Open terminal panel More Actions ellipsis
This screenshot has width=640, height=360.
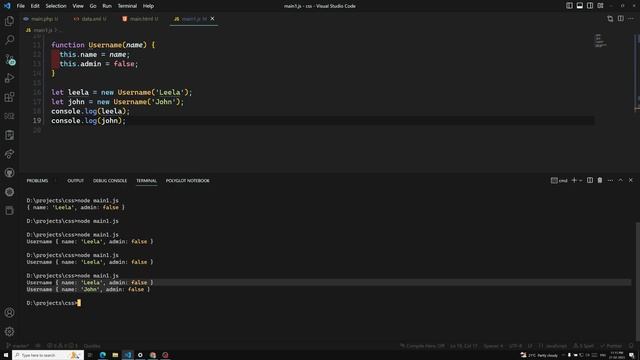pos(610,180)
